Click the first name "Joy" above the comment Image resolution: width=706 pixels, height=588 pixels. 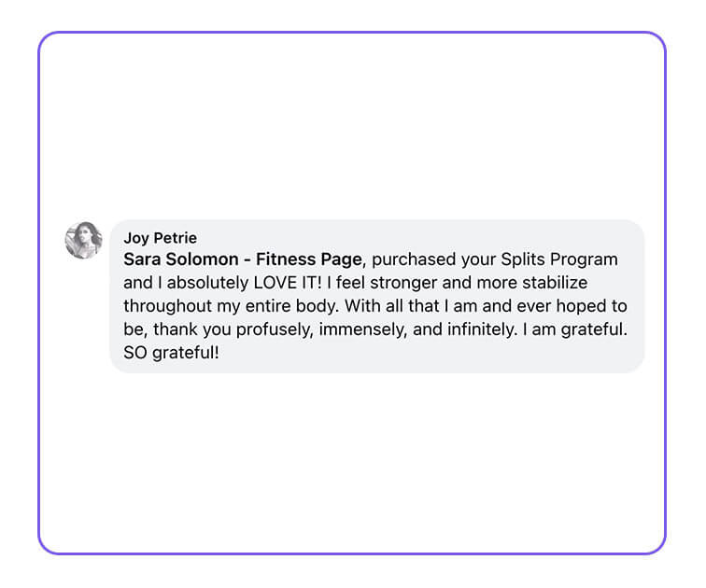(136, 238)
